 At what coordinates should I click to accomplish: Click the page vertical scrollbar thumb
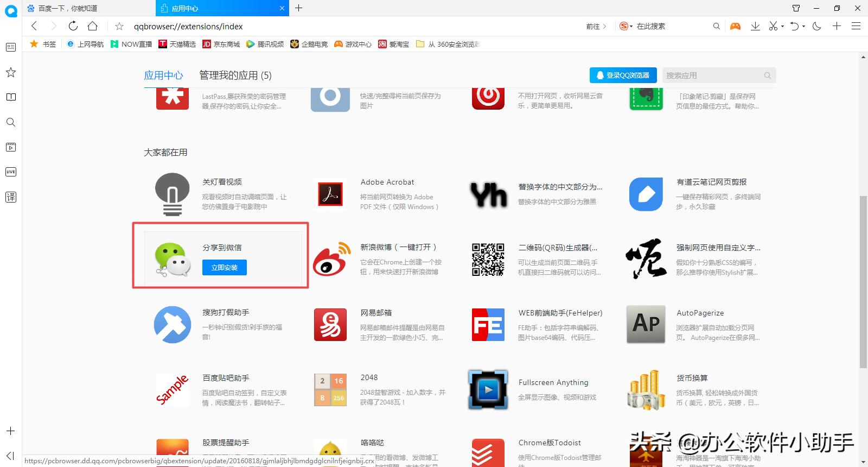click(863, 281)
